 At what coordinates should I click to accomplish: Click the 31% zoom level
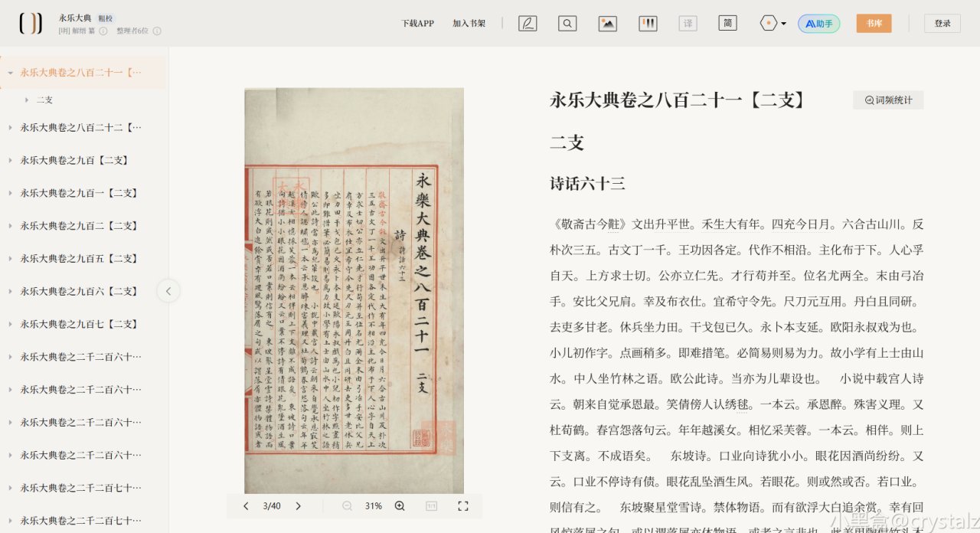[x=373, y=506]
